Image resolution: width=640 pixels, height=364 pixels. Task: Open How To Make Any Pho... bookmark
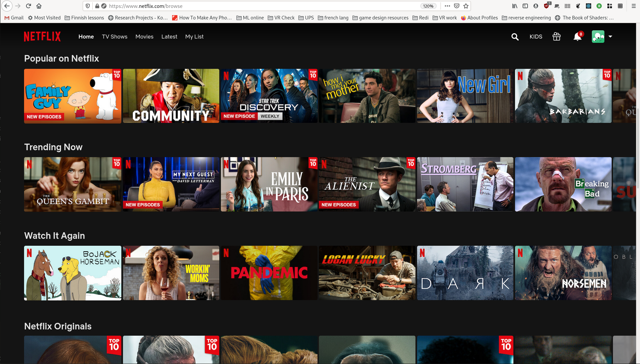coord(202,18)
